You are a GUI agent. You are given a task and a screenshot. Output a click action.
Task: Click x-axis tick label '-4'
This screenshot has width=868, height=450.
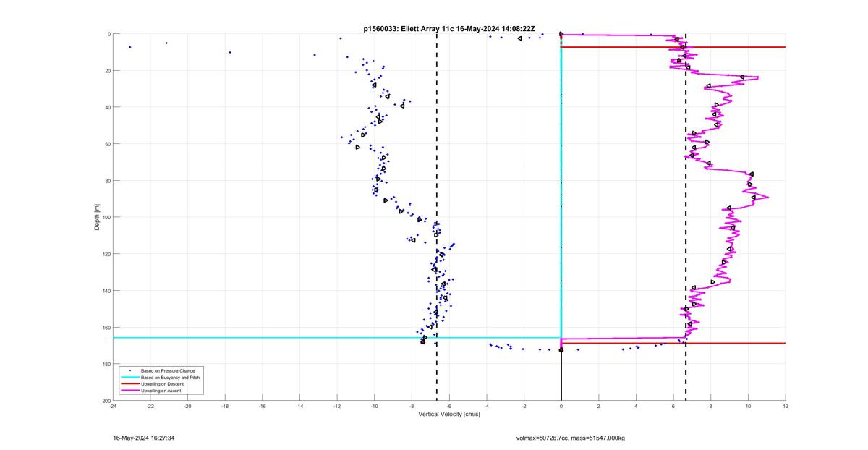487,406
